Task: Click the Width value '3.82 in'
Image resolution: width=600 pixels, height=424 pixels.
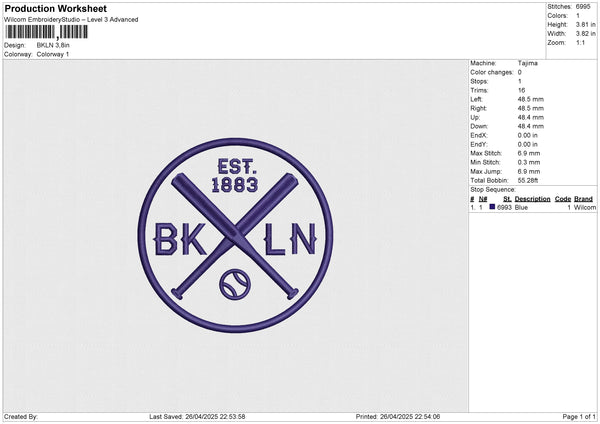Action: pyautogui.click(x=585, y=34)
